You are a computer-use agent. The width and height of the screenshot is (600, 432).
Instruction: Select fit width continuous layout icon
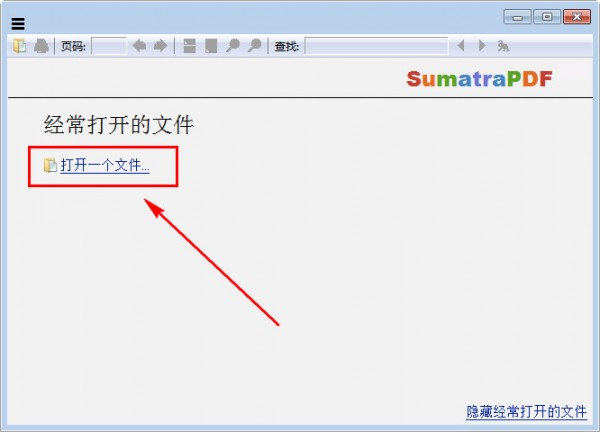point(189,46)
